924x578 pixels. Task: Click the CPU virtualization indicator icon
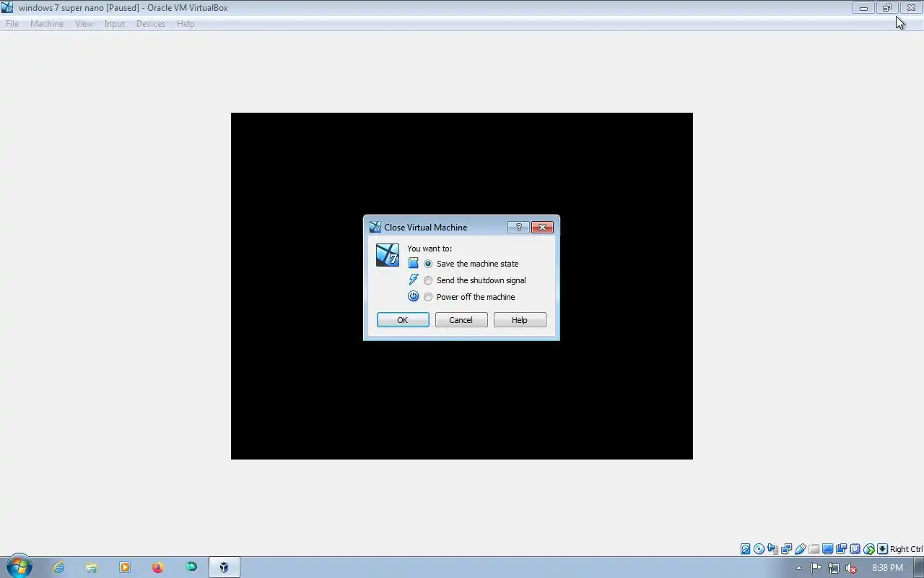coord(855,549)
